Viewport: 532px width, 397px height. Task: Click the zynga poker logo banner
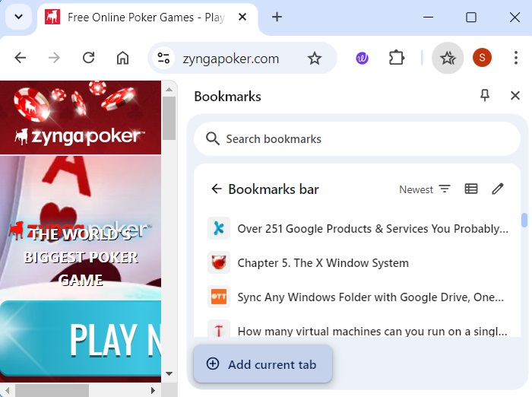tap(81, 118)
